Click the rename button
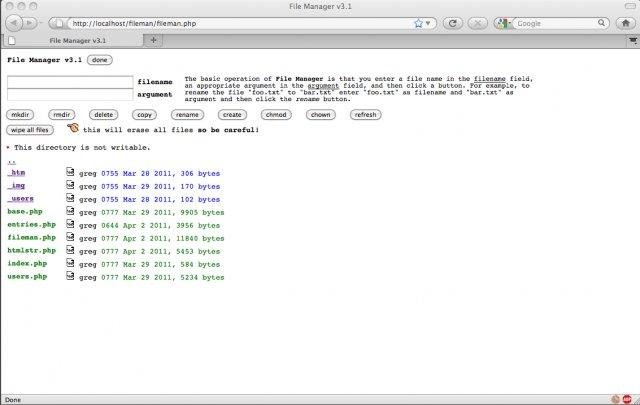 [x=187, y=115]
